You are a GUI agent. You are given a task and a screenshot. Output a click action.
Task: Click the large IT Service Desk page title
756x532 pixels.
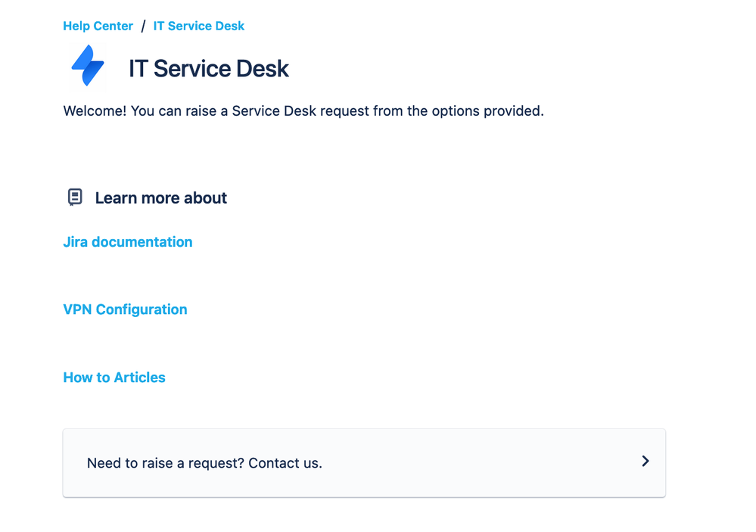[x=209, y=69]
